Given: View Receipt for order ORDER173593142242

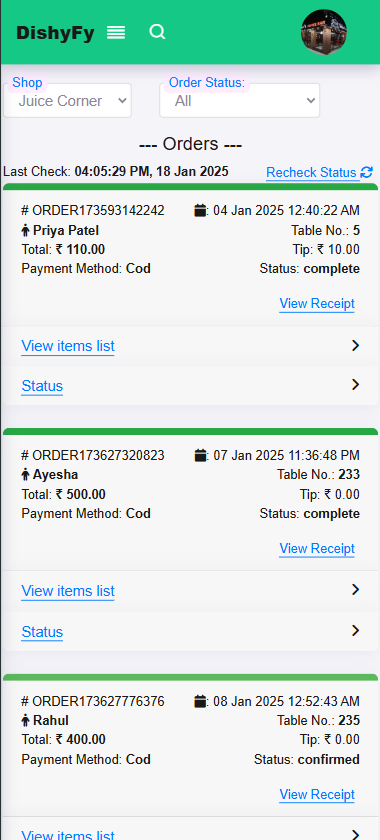Looking at the screenshot, I should 317,304.
